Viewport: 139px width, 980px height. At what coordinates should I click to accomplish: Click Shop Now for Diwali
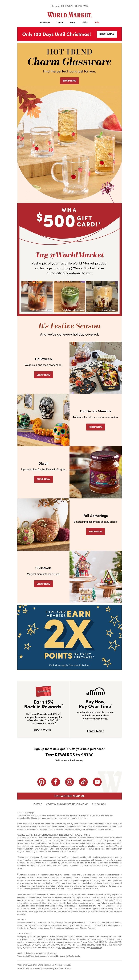click(x=43, y=479)
